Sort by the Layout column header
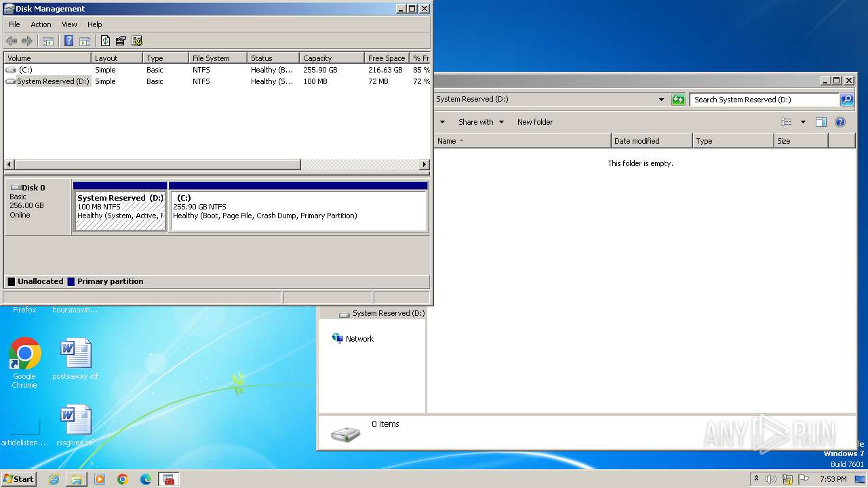This screenshot has width=868, height=488. pyautogui.click(x=117, y=58)
